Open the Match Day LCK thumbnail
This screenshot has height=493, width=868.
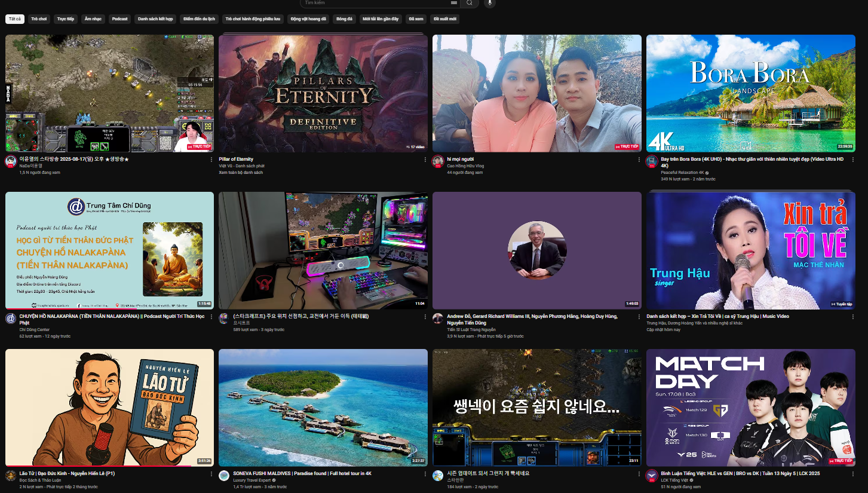[x=751, y=408]
